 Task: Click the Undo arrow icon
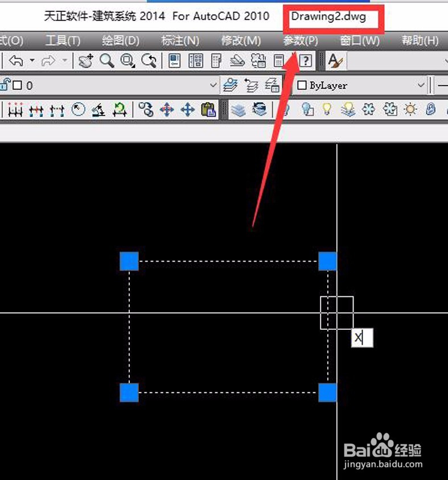(x=16, y=61)
